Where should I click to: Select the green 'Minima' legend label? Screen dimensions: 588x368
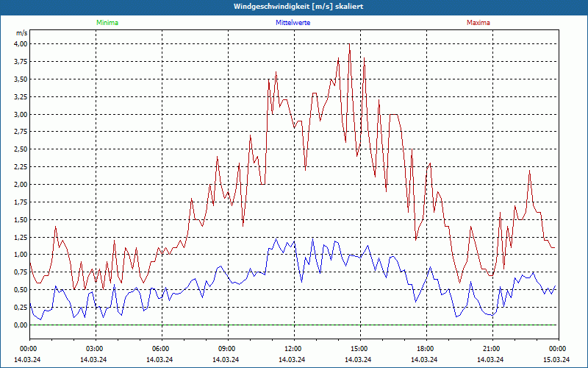107,23
